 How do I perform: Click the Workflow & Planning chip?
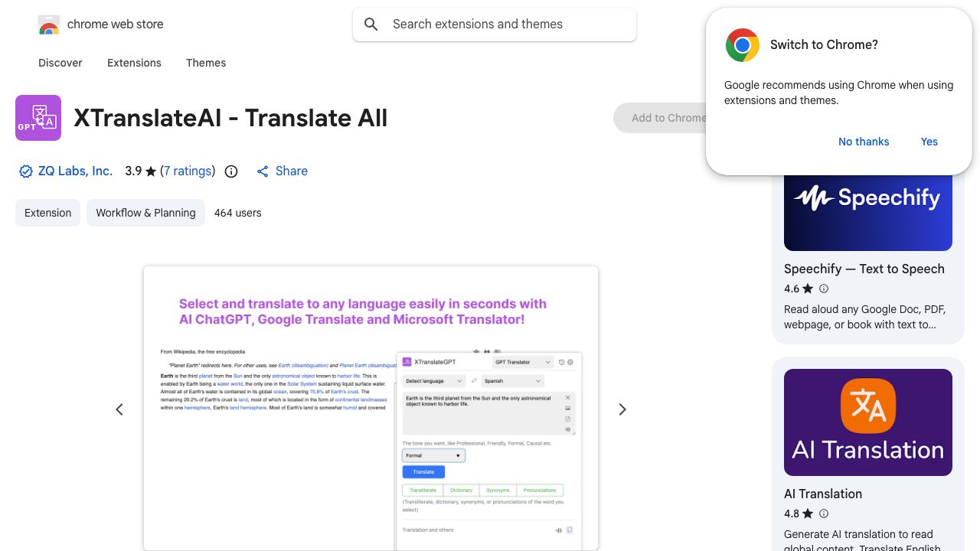point(145,213)
